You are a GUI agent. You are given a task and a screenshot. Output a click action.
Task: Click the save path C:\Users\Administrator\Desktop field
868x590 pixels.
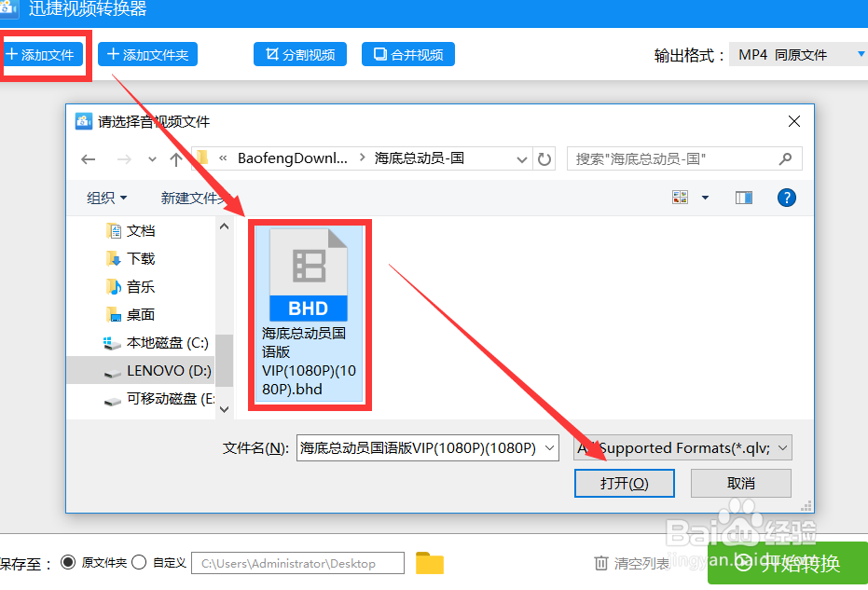(297, 563)
